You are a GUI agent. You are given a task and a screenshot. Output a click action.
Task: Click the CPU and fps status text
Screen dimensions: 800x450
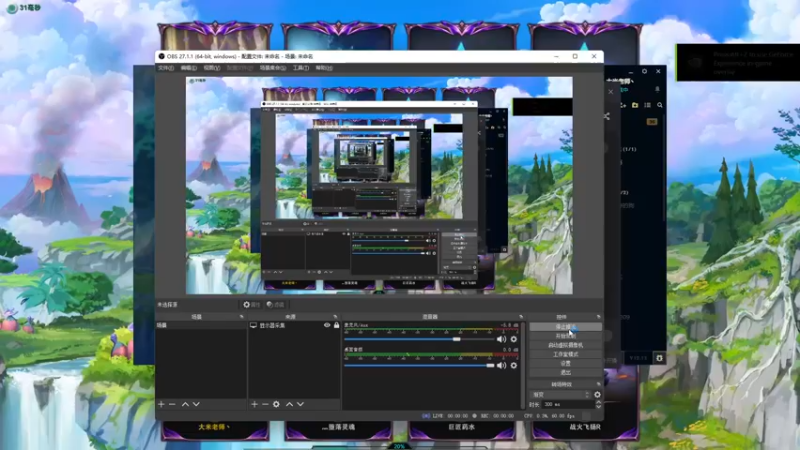(x=549, y=416)
